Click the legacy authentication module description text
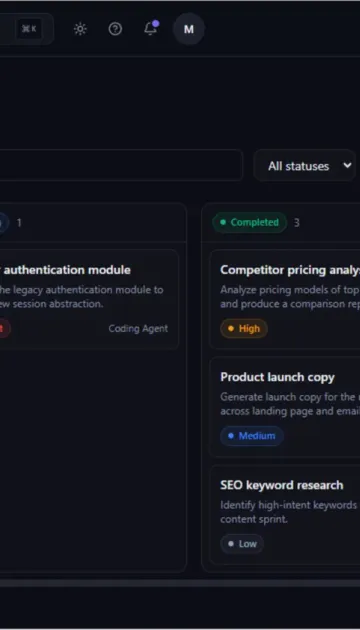Image resolution: width=360 pixels, height=630 pixels. click(x=82, y=297)
